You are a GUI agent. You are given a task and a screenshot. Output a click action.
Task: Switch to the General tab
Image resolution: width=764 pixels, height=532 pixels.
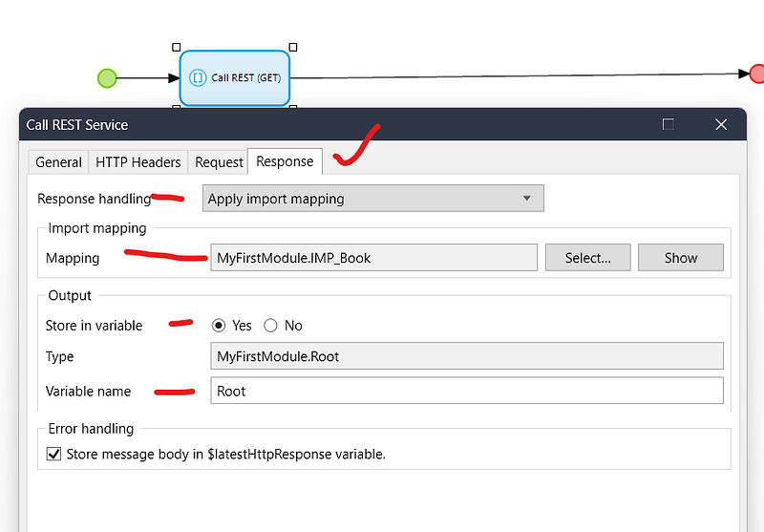click(58, 162)
